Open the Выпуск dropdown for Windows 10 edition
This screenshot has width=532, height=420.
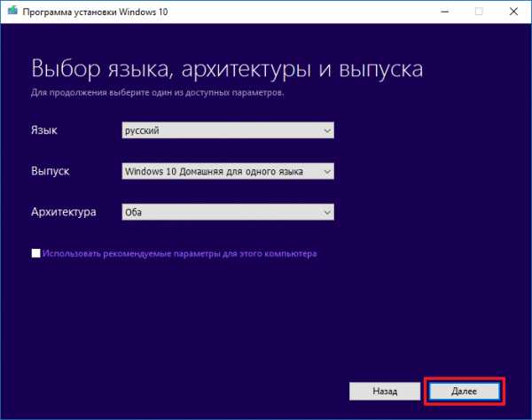click(228, 171)
